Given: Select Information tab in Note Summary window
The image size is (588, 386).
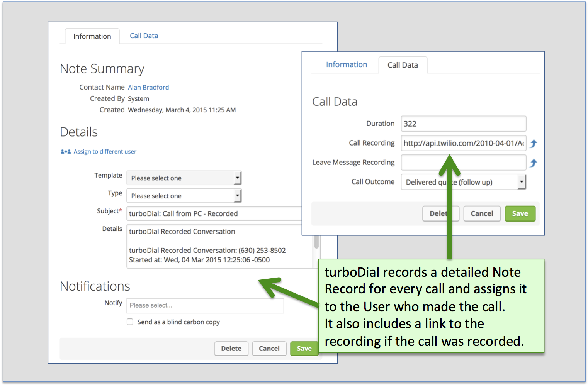Looking at the screenshot, I should (x=92, y=36).
